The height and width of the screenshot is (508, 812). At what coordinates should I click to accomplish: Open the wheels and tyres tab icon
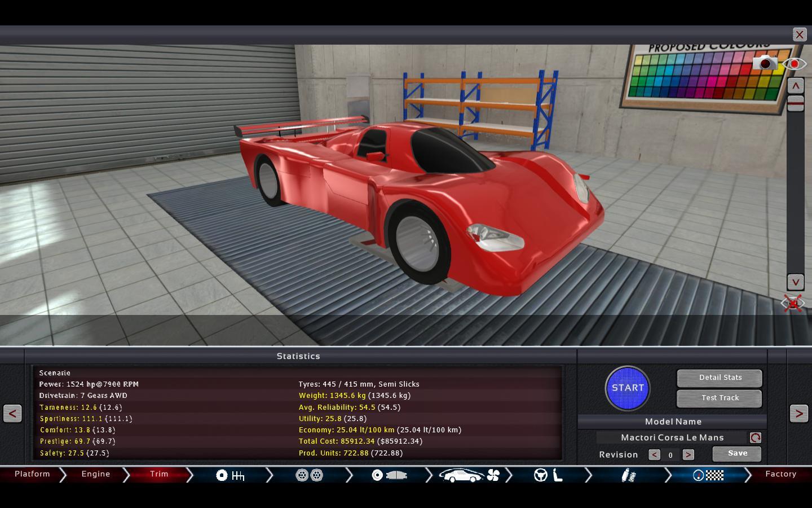coord(309,475)
